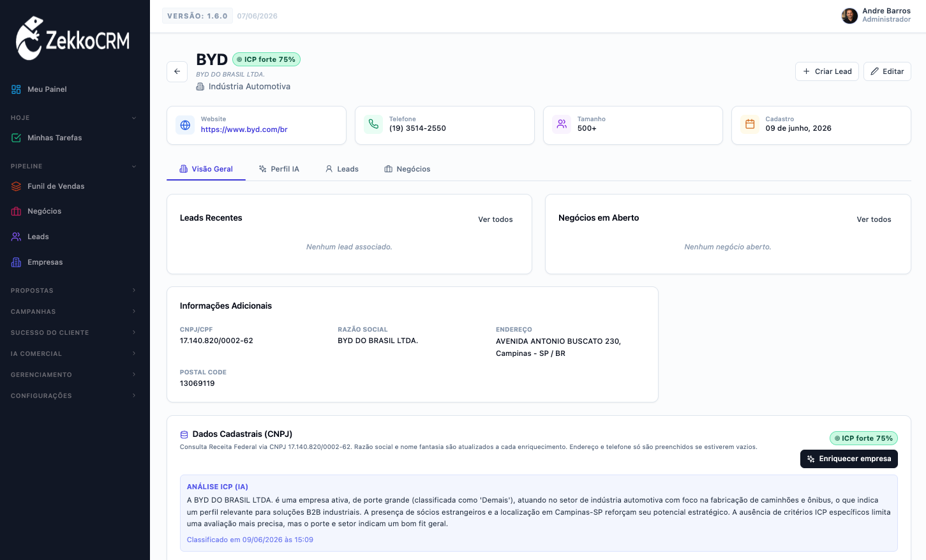Viewport: 926px width, 560px height.
Task: Switch to the Negócios tab
Action: tap(407, 169)
